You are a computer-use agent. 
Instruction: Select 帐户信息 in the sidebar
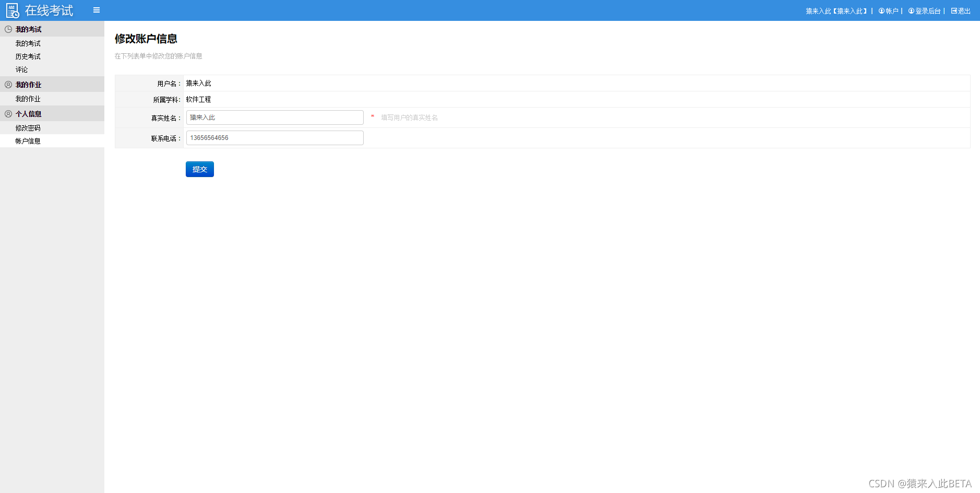click(52, 141)
